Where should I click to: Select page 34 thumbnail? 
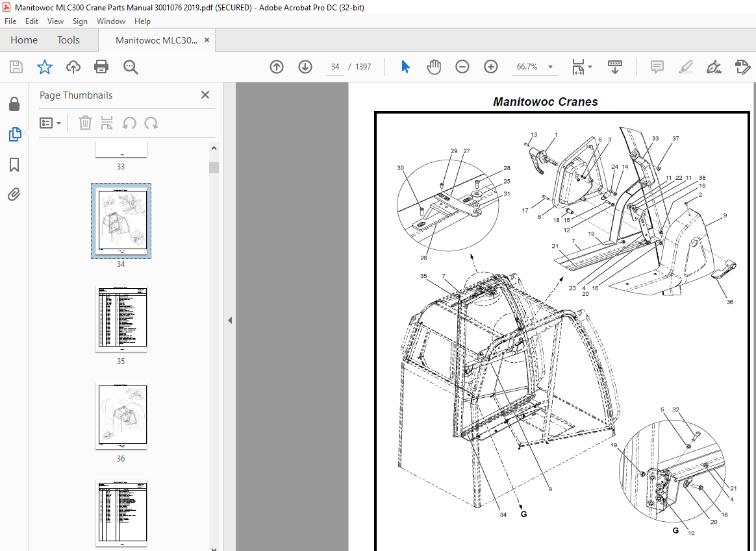(121, 221)
